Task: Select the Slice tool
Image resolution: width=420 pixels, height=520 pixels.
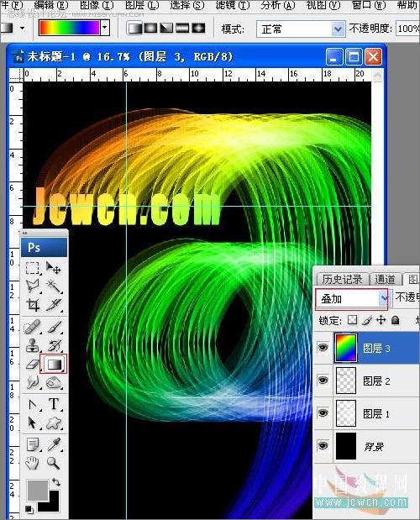Action: tap(54, 304)
